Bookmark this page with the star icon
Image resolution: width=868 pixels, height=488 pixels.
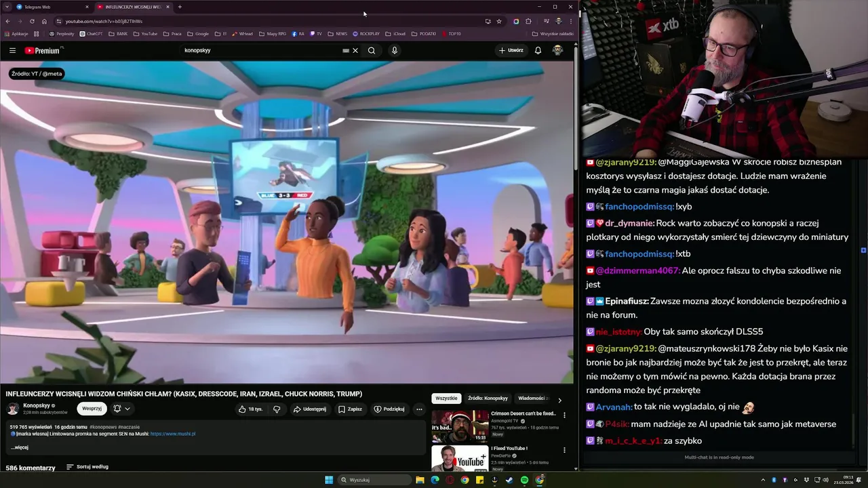499,21
